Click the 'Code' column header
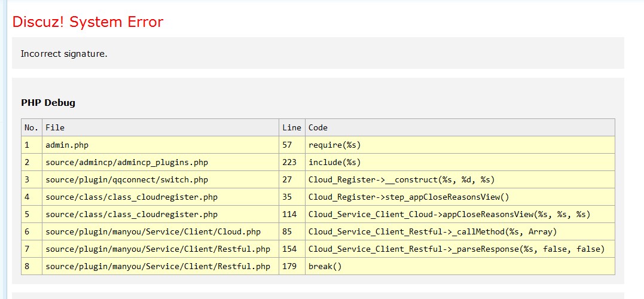The image size is (644, 299). click(460, 128)
